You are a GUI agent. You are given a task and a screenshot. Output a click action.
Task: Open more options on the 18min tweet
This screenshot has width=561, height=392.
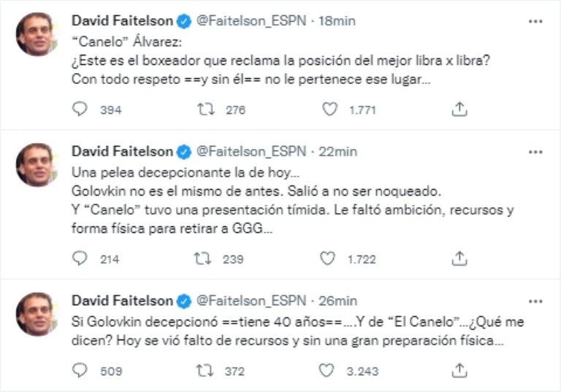535,21
